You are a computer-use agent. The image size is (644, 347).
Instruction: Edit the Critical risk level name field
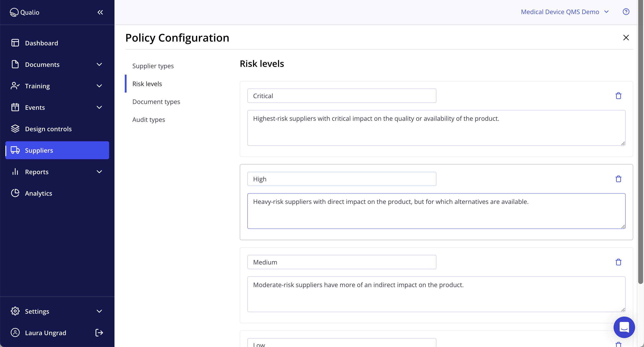click(341, 95)
